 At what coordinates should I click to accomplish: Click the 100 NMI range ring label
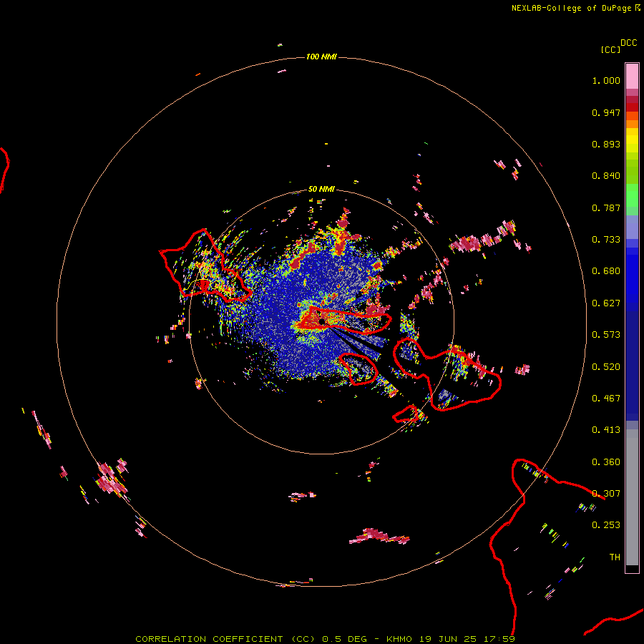pos(321,57)
